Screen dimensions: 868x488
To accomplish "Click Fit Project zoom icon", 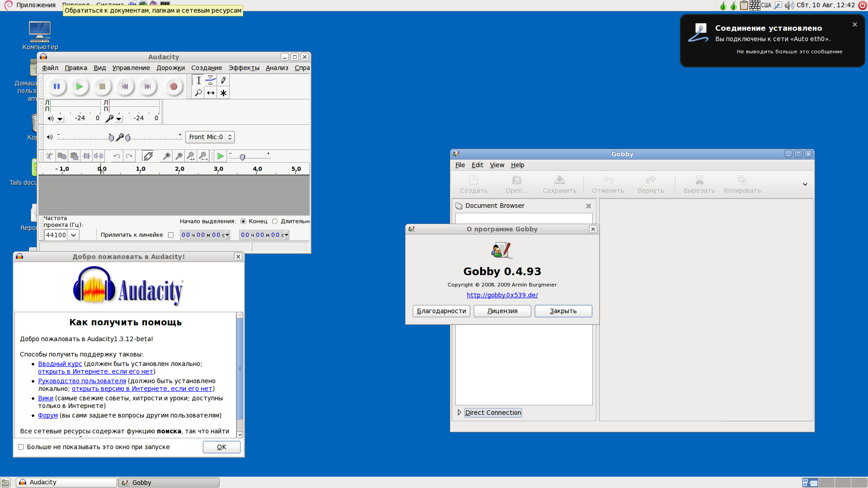I will tap(203, 156).
